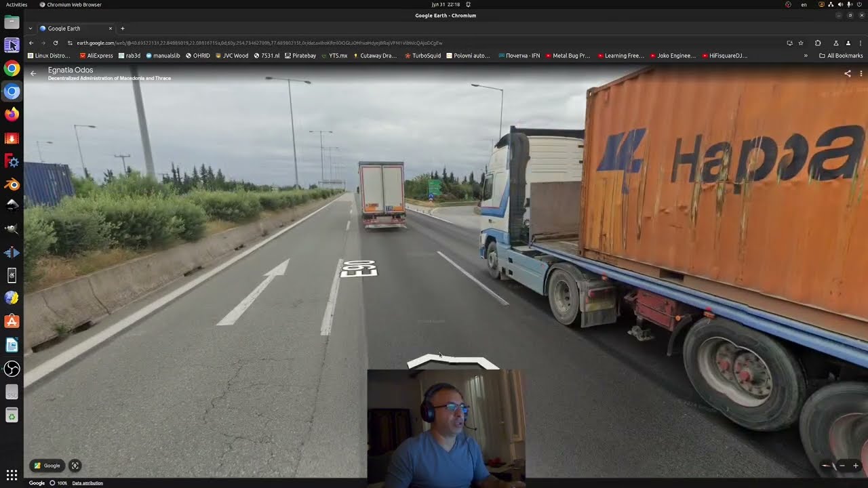This screenshot has width=868, height=488.
Task: Open the Metal Bug Pr... bookmark
Action: 568,56
